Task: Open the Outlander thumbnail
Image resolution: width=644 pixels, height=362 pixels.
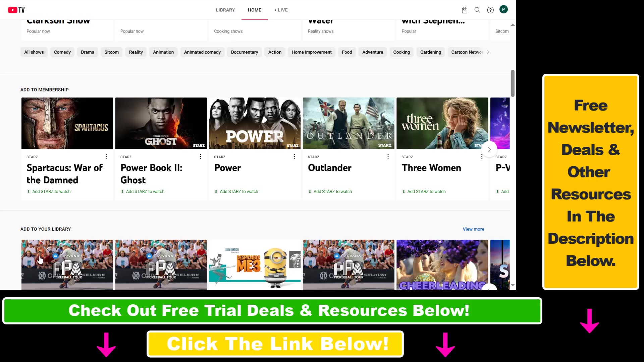Action: click(x=348, y=123)
